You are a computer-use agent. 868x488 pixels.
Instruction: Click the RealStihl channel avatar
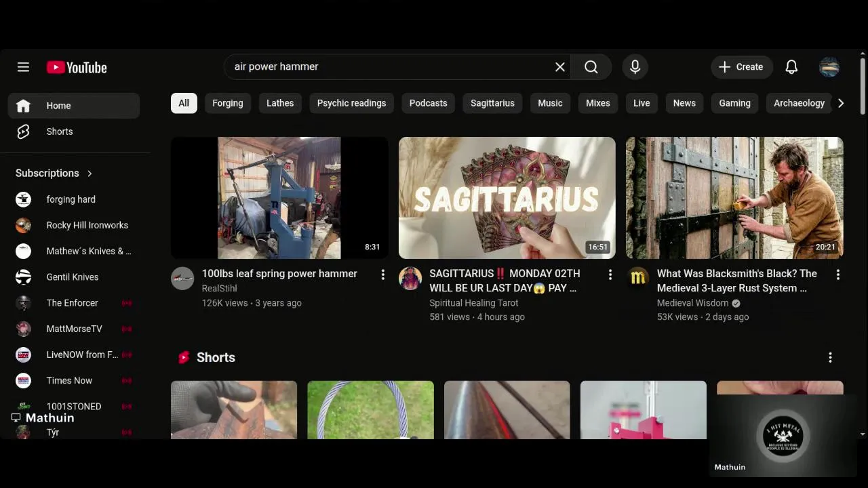[x=182, y=279]
